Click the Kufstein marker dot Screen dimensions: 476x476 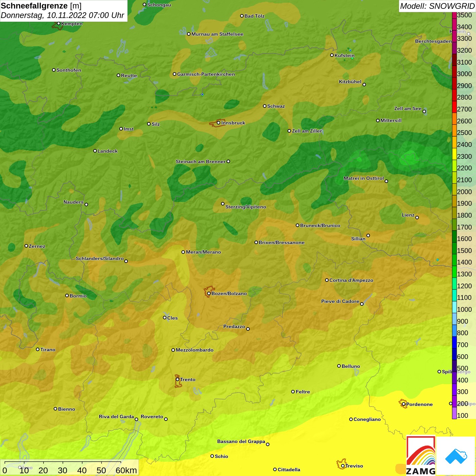click(x=332, y=55)
